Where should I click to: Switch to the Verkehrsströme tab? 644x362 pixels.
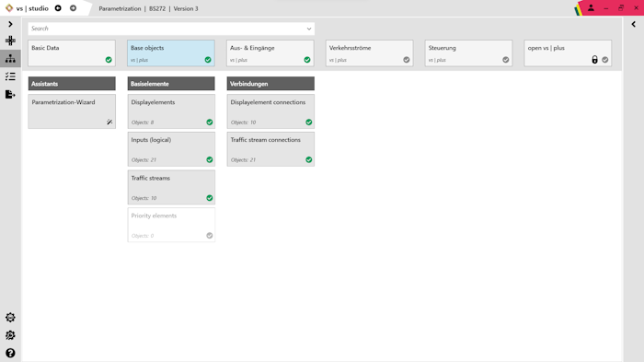coord(369,53)
